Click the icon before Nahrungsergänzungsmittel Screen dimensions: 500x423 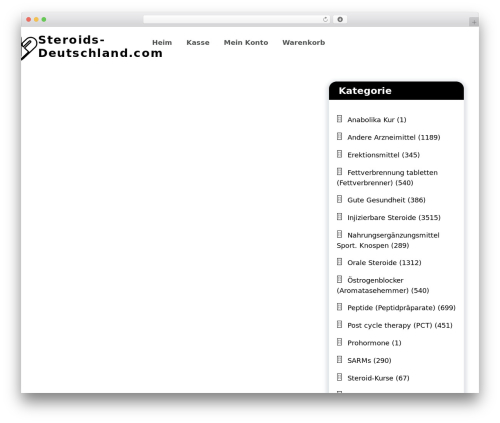pos(339,234)
